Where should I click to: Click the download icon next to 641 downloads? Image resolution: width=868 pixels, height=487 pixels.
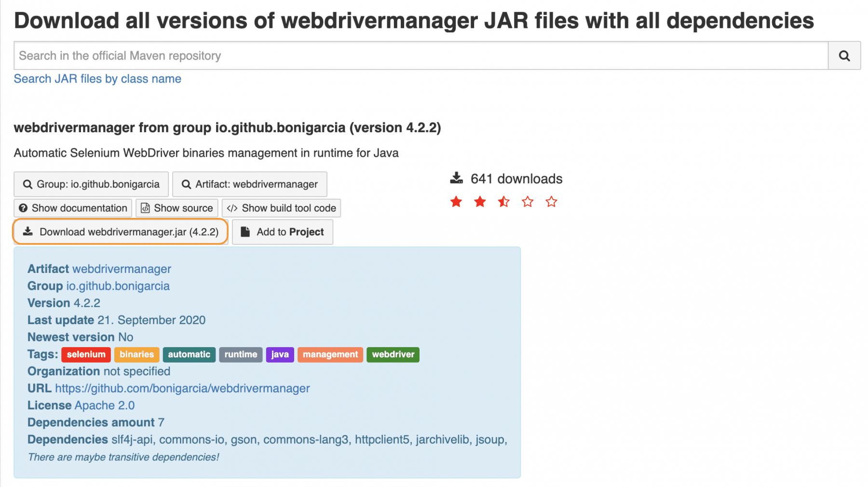point(456,178)
